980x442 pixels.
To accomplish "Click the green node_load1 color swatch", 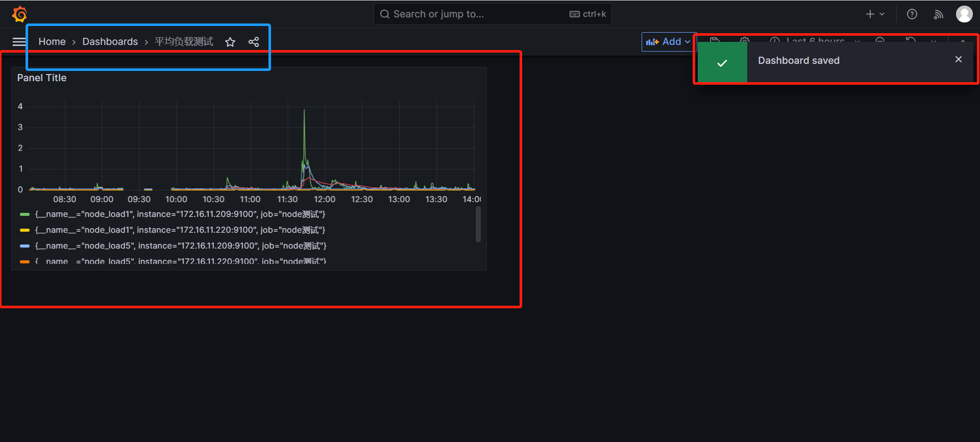I will [24, 214].
